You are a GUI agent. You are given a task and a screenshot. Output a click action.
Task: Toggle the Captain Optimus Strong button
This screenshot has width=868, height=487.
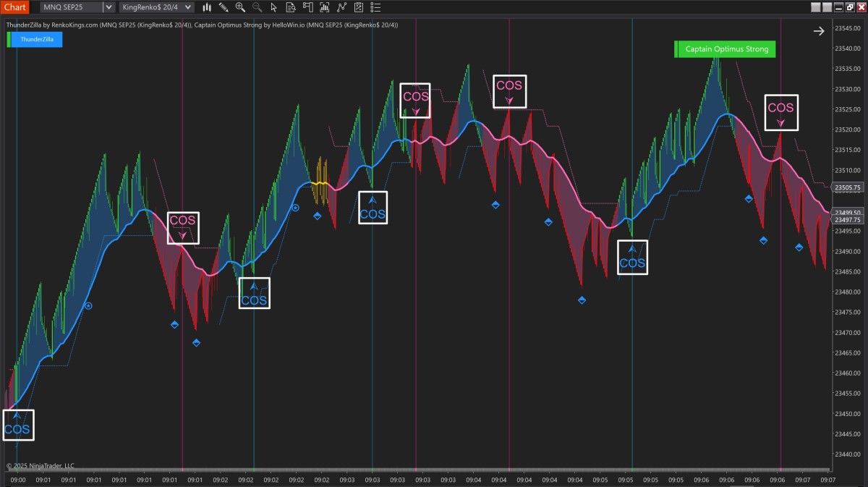point(726,49)
